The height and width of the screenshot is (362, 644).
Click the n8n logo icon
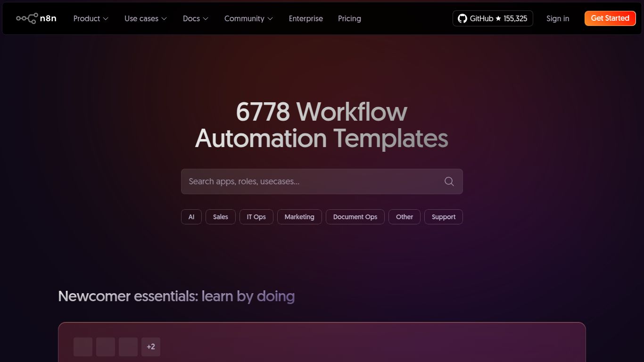click(x=27, y=18)
